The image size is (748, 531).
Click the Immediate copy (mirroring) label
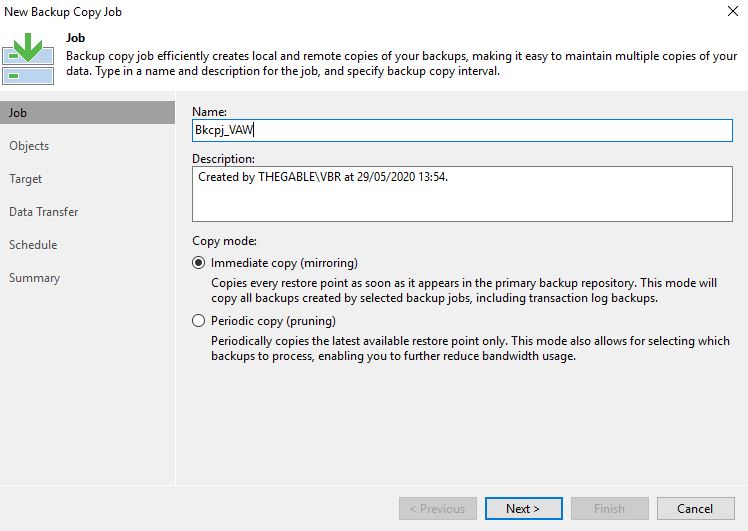click(284, 263)
